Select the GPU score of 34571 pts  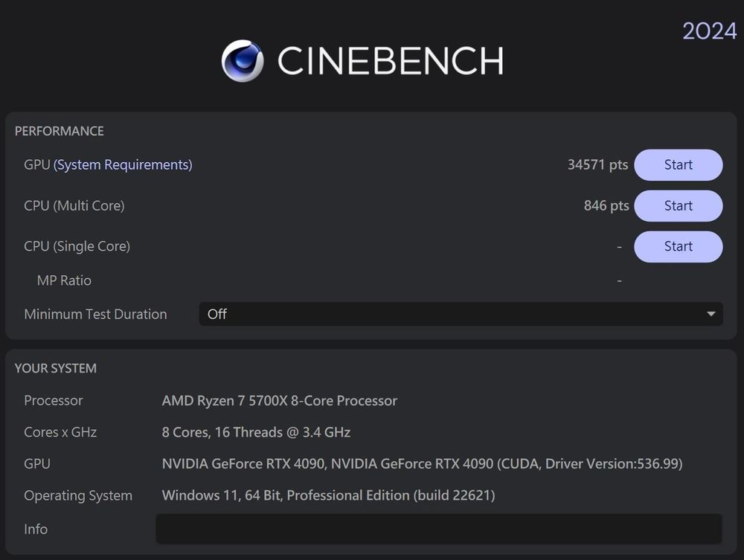(x=598, y=164)
